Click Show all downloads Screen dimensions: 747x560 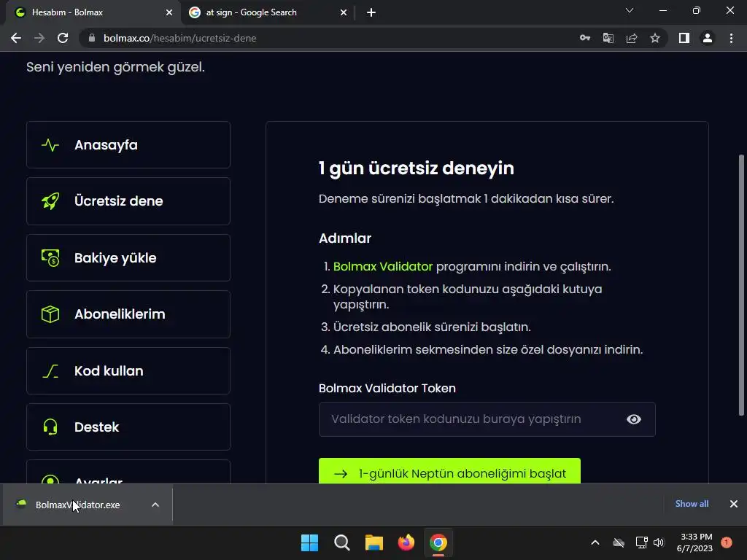[692, 504]
